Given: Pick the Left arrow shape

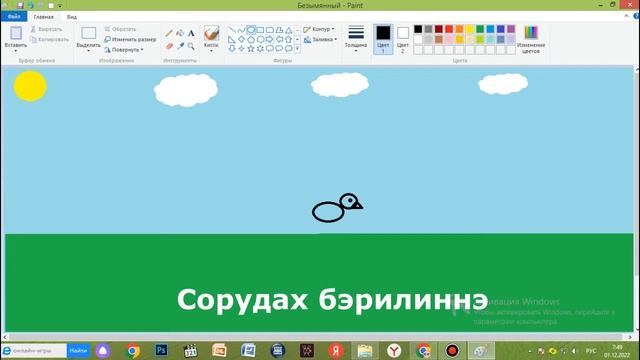Looking at the screenshot, I should click(279, 39).
